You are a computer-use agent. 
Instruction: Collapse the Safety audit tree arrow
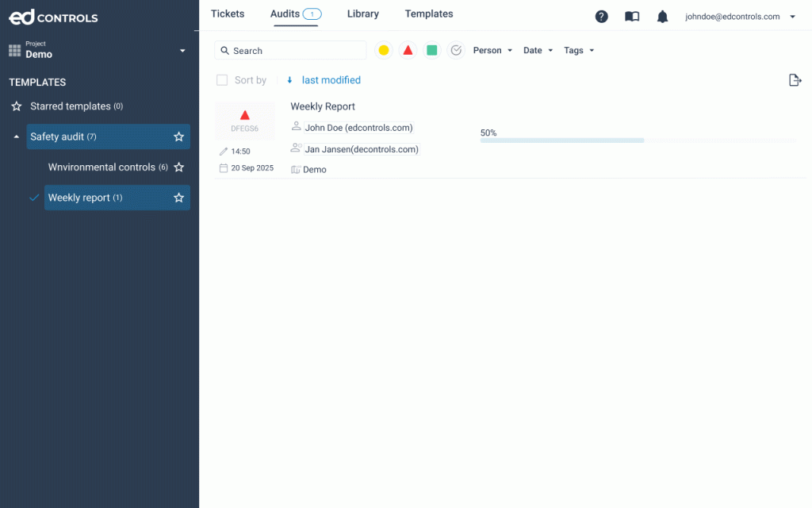[x=17, y=137]
